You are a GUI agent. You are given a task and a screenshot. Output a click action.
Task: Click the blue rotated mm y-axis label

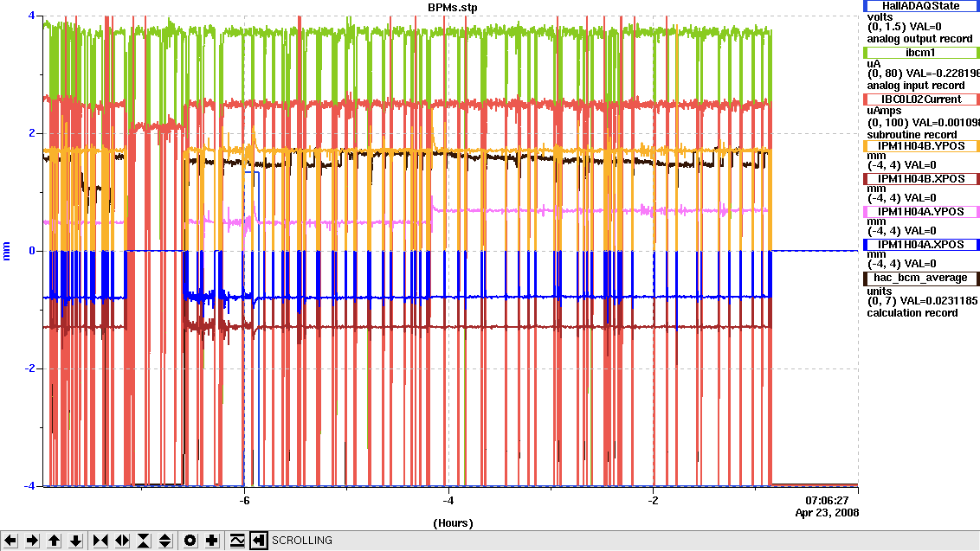tap(7, 251)
